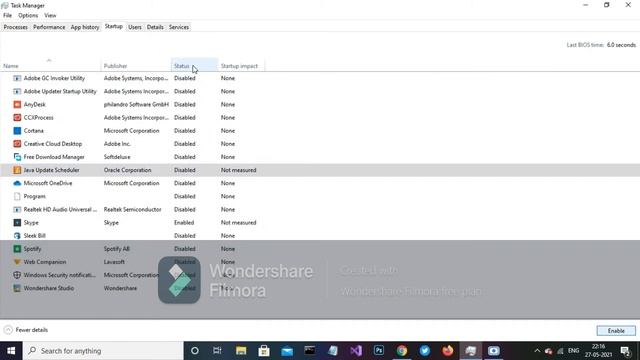Click the Microsoft OneDrive cloud icon
Viewport: 640px width, 360px height.
click(x=17, y=183)
